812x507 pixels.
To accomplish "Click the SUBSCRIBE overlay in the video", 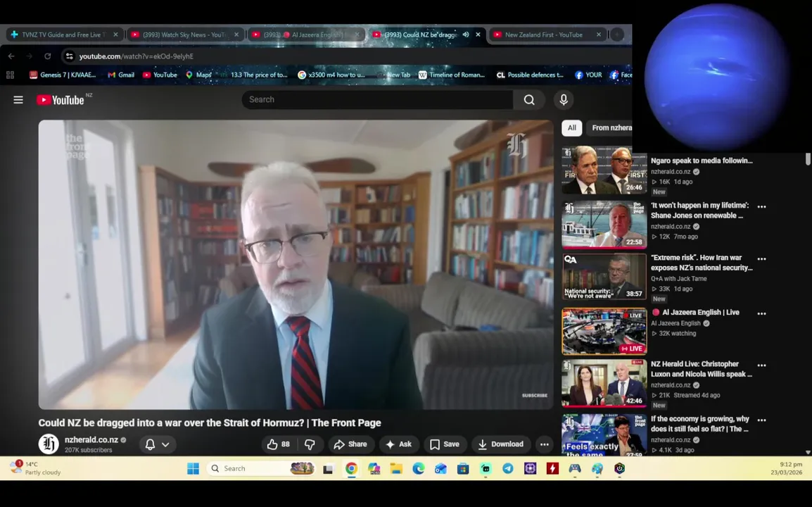I will tap(535, 395).
